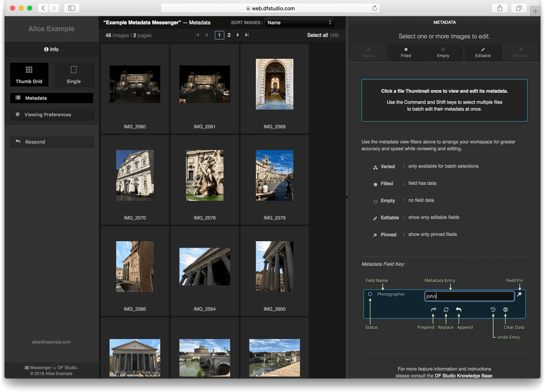
Task: Click the Replace metadata icon
Action: click(x=446, y=310)
